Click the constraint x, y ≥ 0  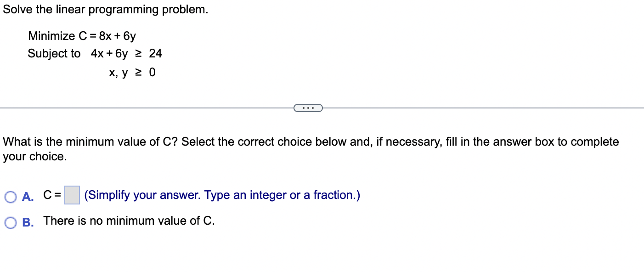coord(131,72)
